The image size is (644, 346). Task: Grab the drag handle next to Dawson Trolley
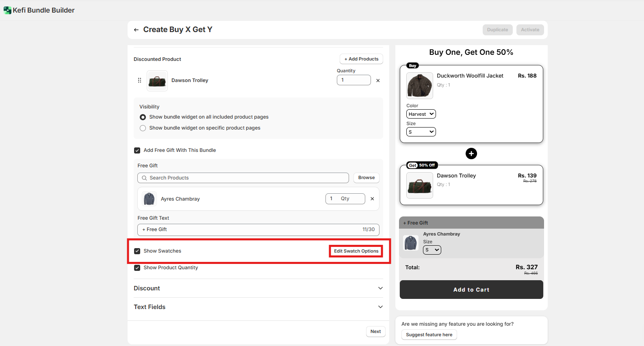pos(140,80)
